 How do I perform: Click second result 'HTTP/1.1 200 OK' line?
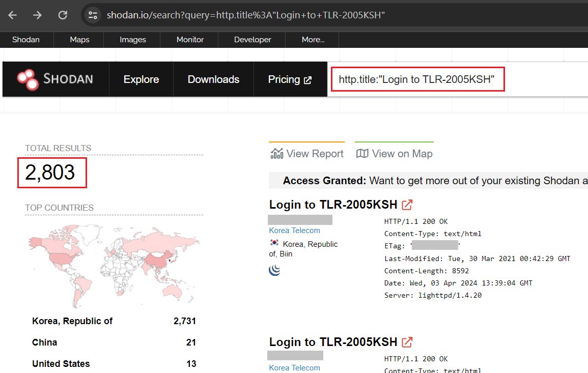click(x=416, y=359)
